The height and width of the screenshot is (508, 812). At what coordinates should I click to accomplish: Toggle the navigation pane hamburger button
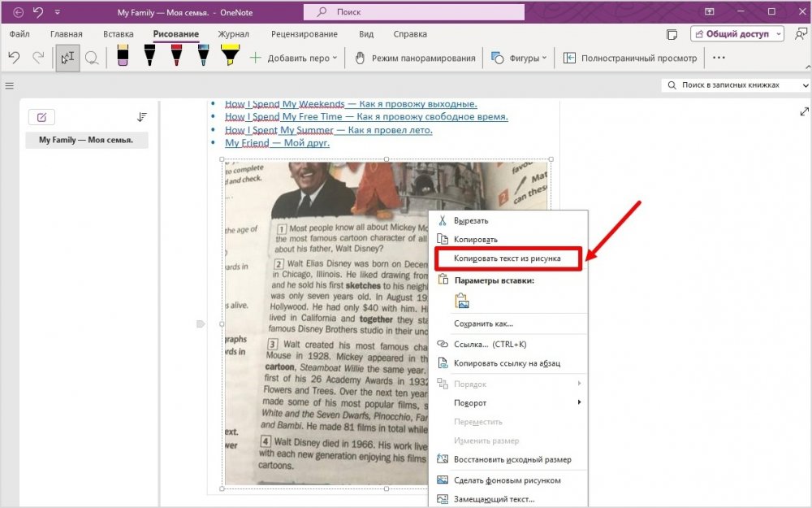[x=9, y=85]
